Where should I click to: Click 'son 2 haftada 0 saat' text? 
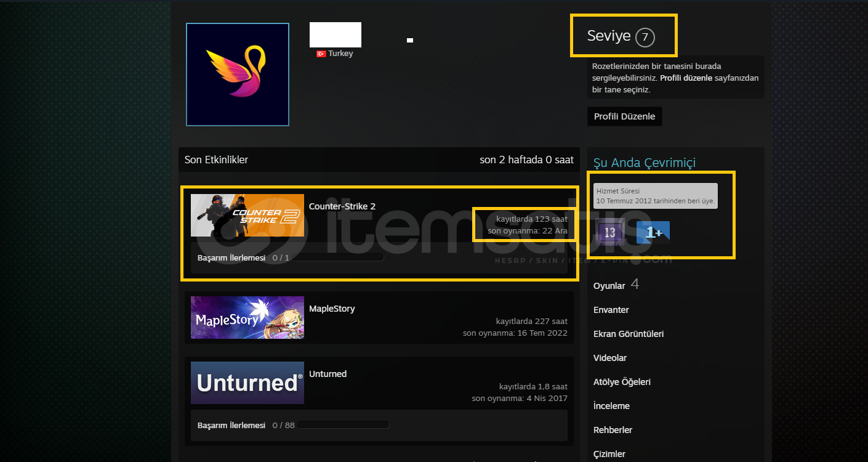527,160
